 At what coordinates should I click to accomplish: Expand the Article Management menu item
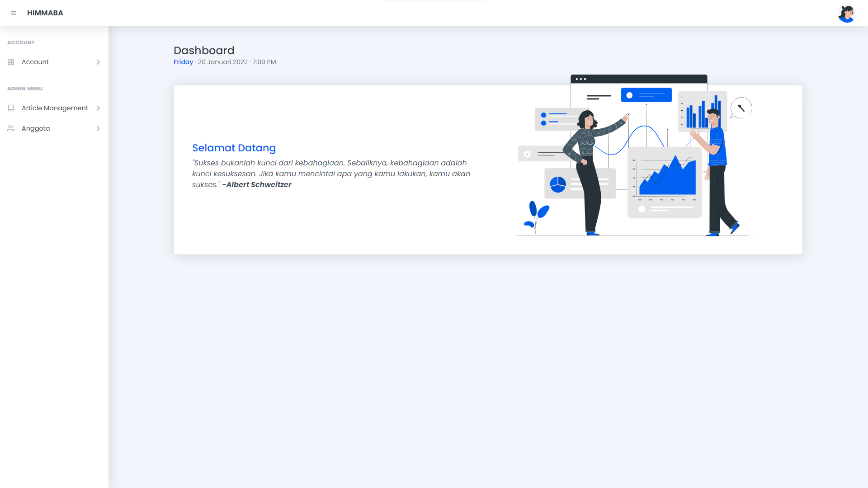[x=54, y=108]
